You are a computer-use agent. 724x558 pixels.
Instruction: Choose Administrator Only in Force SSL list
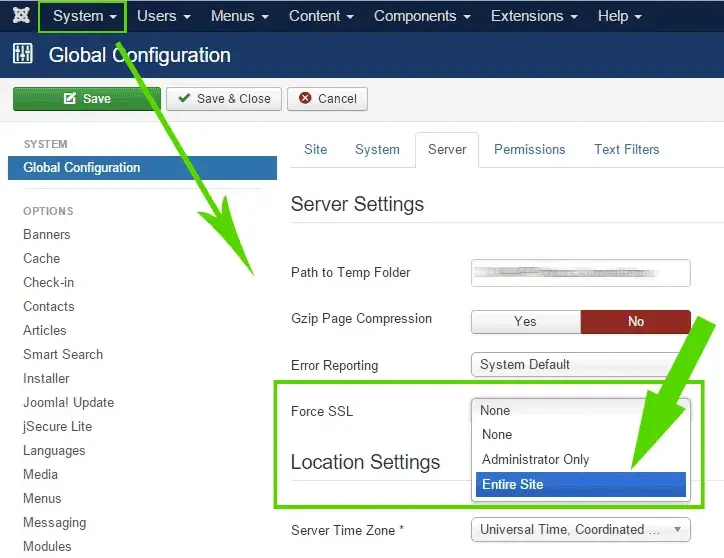coord(581,460)
